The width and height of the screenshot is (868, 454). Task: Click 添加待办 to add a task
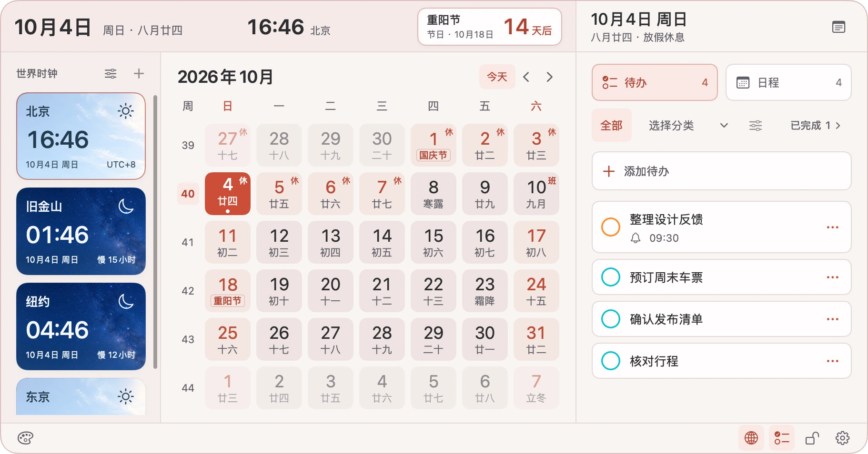[x=721, y=171]
